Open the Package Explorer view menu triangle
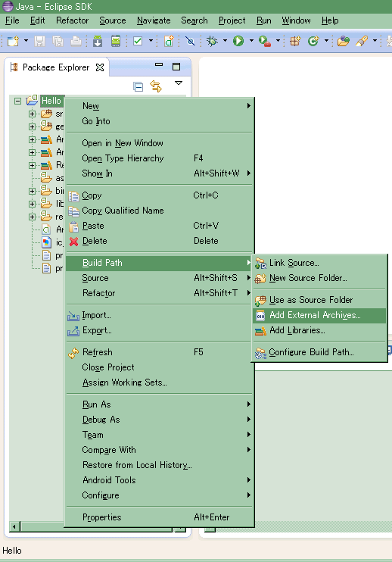 click(x=179, y=83)
